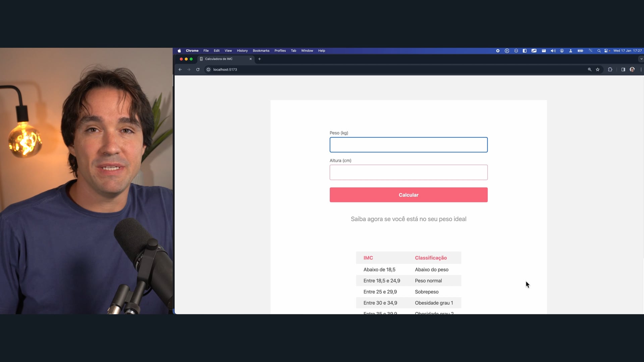Open the History menu
The width and height of the screenshot is (644, 362).
[x=242, y=51]
